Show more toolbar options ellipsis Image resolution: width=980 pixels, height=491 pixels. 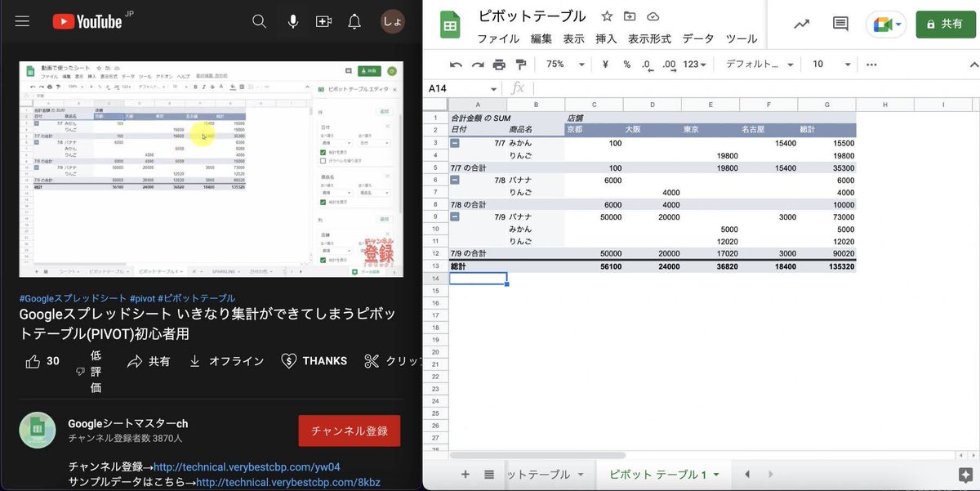(x=871, y=65)
